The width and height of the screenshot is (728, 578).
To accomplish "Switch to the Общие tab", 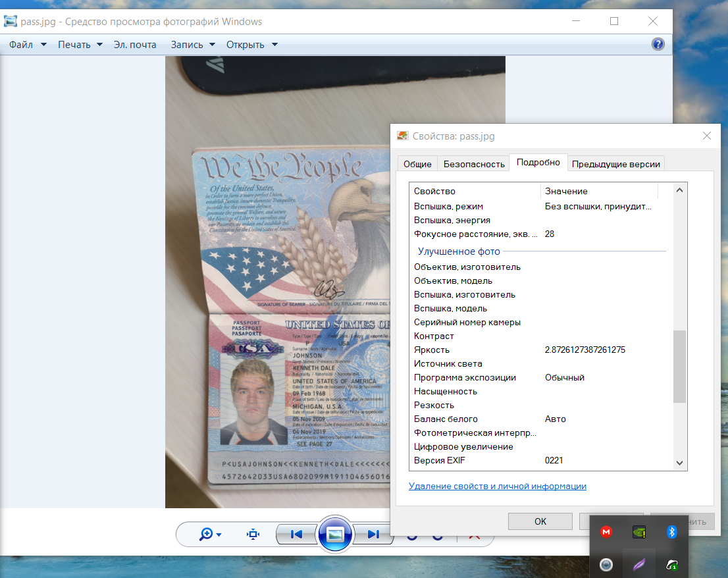I will tap(417, 164).
